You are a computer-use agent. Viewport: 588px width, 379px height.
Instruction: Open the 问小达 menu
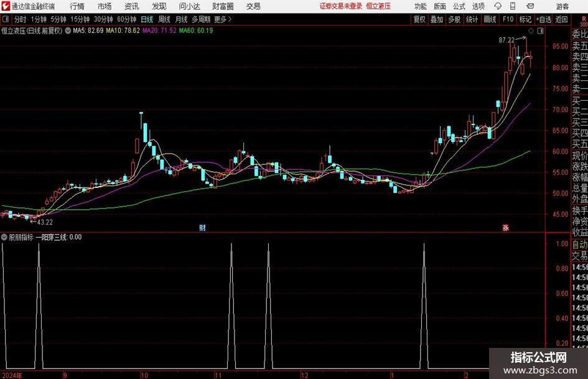[x=189, y=6]
